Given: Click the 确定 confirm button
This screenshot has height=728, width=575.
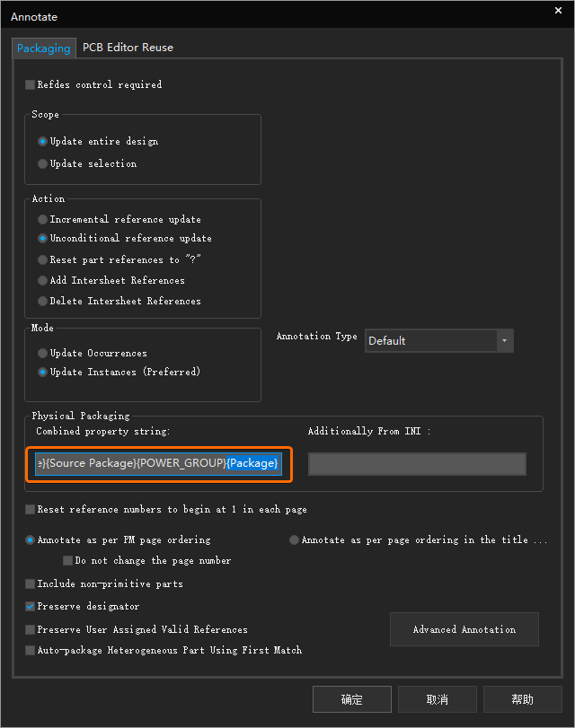Looking at the screenshot, I should point(351,699).
